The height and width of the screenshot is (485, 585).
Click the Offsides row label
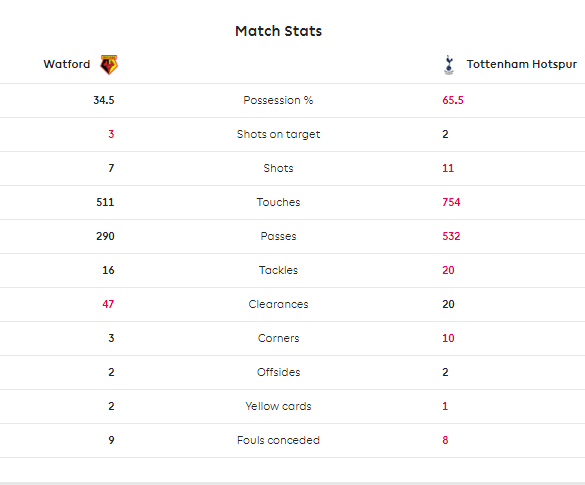click(278, 372)
